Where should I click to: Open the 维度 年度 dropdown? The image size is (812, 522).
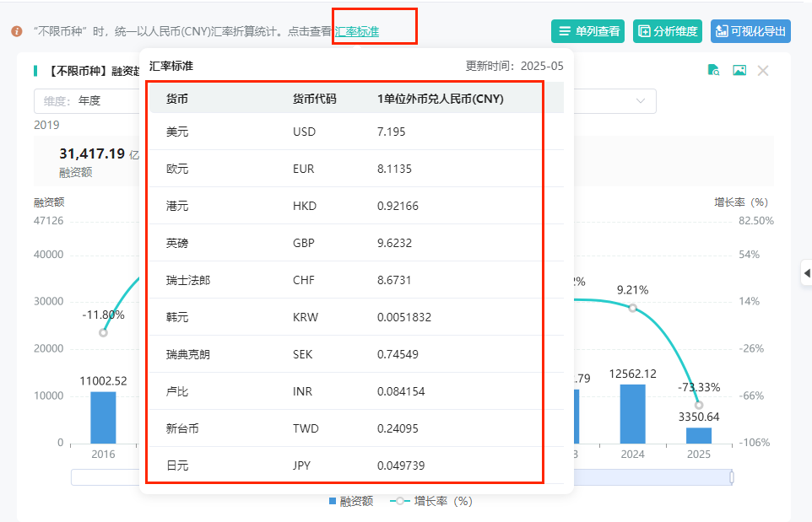[87, 101]
